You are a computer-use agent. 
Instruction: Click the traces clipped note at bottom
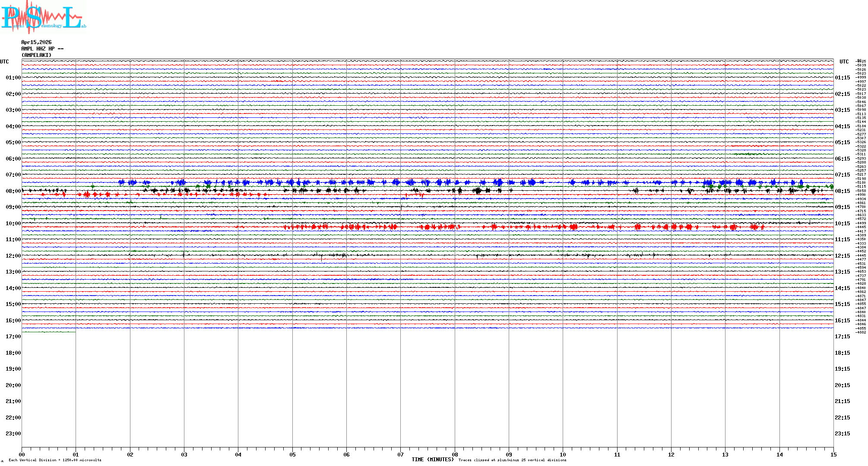(x=512, y=460)
